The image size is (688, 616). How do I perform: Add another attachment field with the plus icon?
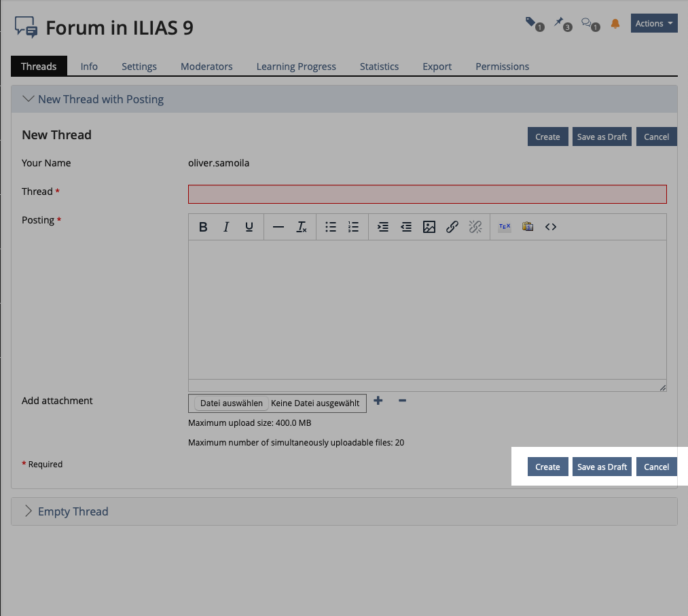[378, 401]
